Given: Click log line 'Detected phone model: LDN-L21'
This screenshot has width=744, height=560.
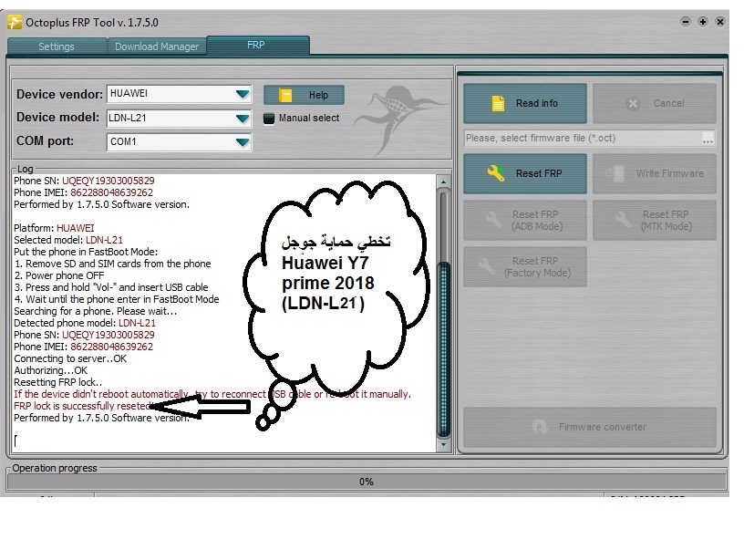Looking at the screenshot, I should coord(85,323).
